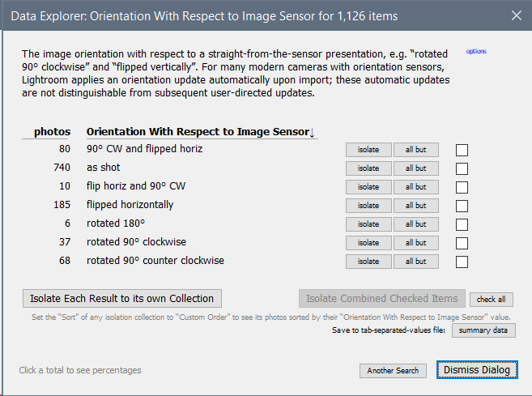Choose all but for rotated 90° counter clockwise
The width and height of the screenshot is (532, 396).
[415, 262]
